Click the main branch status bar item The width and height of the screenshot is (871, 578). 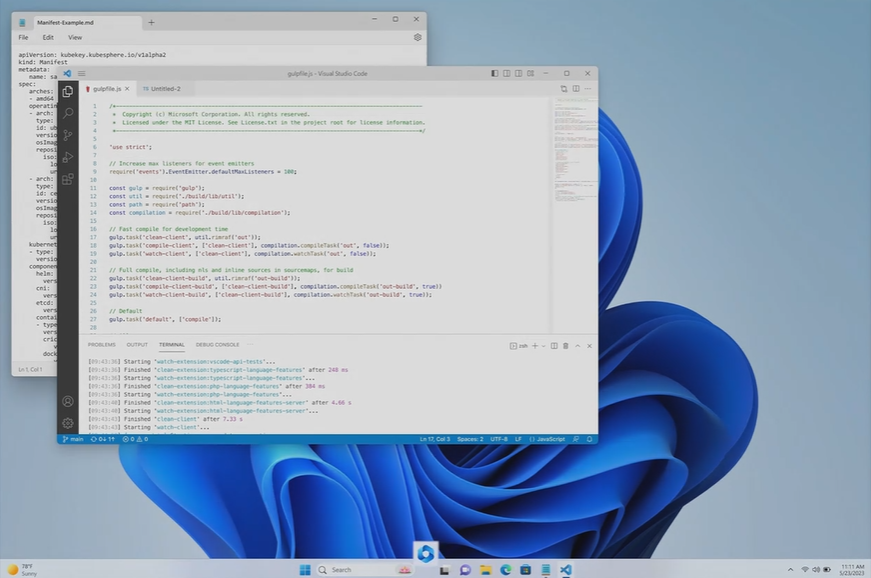click(x=73, y=439)
